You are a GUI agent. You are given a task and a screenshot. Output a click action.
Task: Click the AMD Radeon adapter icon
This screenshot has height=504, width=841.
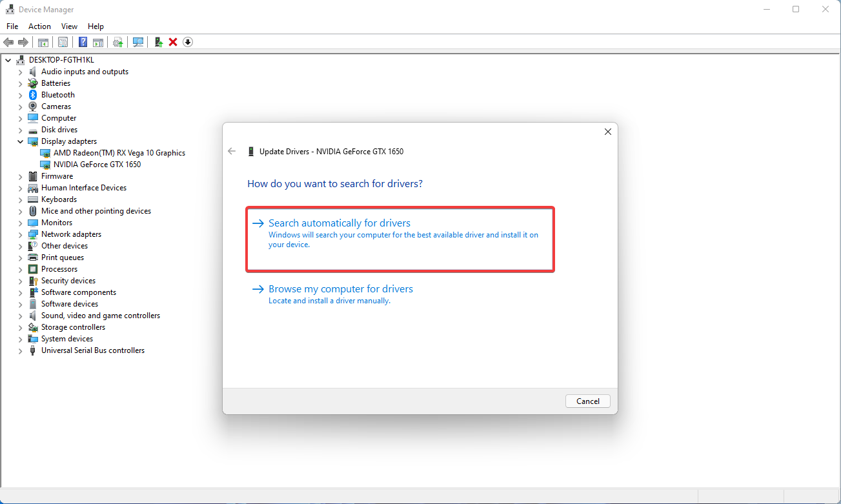[45, 153]
